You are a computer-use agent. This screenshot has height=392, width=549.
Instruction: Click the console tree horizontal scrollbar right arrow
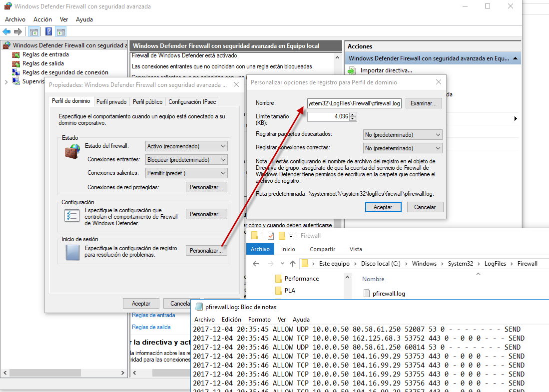122,373
